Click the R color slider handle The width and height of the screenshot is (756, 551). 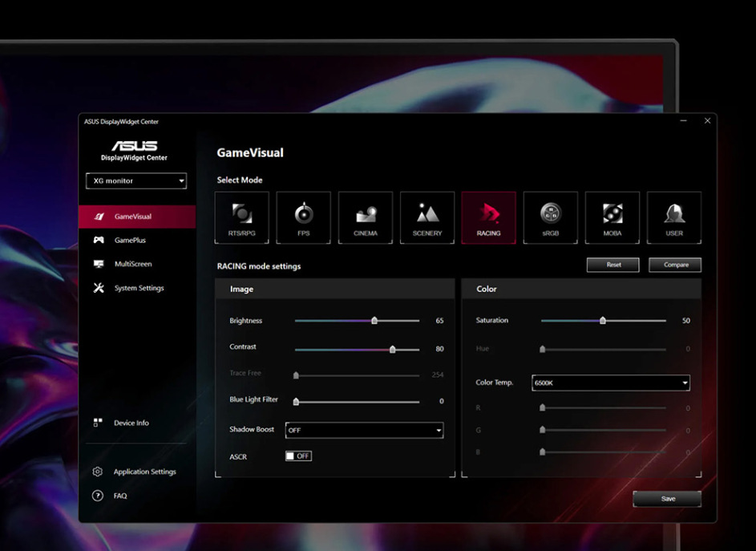[x=543, y=407]
